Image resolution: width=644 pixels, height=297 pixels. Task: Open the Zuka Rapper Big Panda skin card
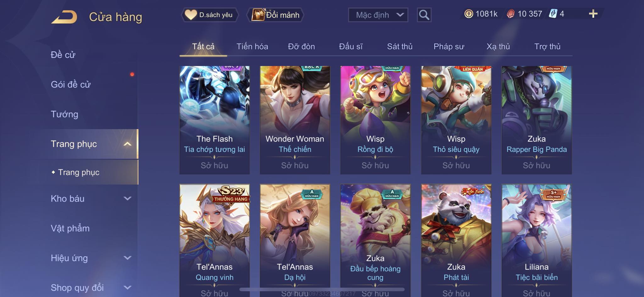[x=536, y=120]
